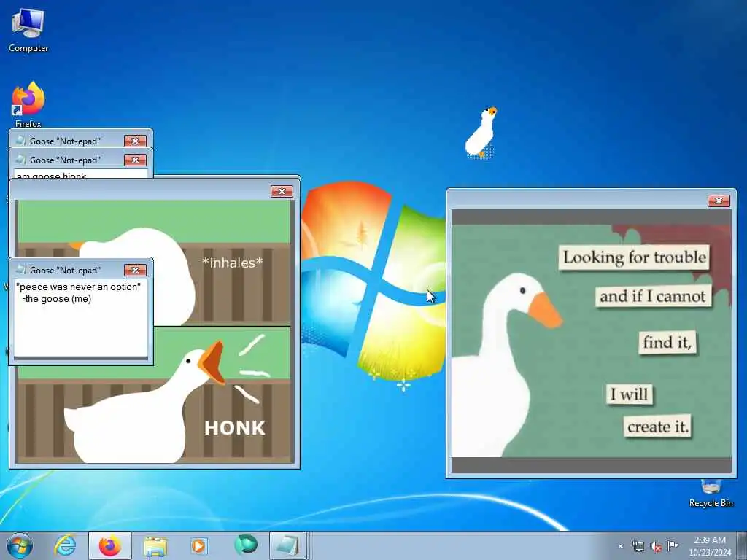This screenshot has width=747, height=560.
Task: Close the 'Looking for trouble' image window
Action: click(719, 201)
